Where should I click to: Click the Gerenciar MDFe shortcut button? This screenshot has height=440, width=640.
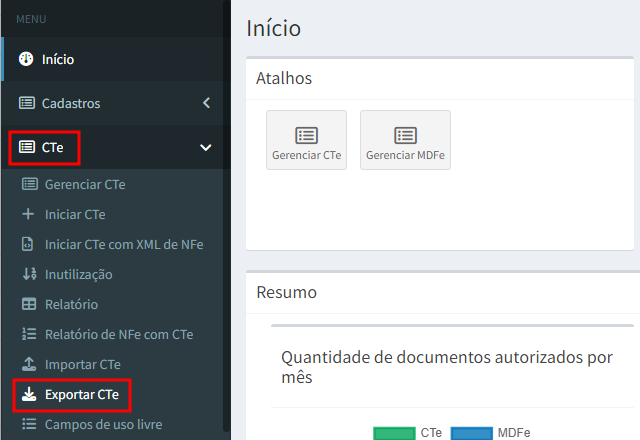coord(405,140)
